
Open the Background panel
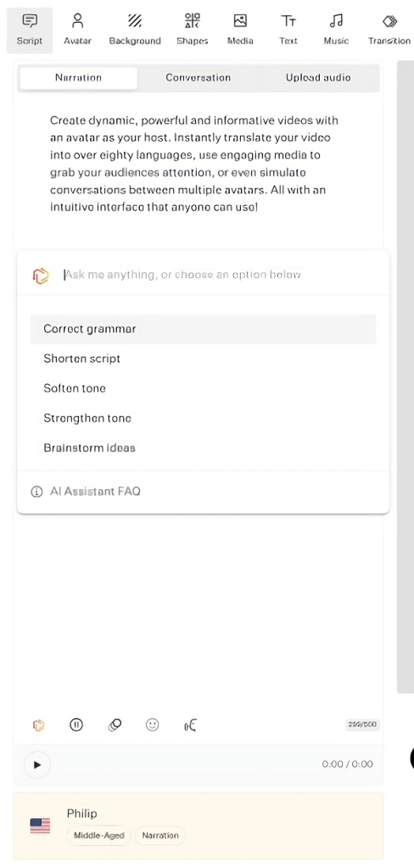pos(135,30)
